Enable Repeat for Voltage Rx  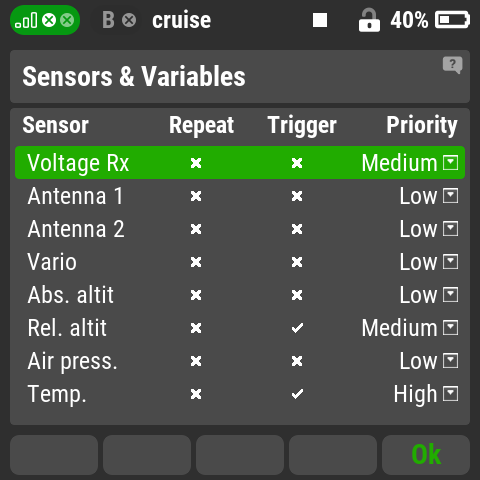pos(196,163)
